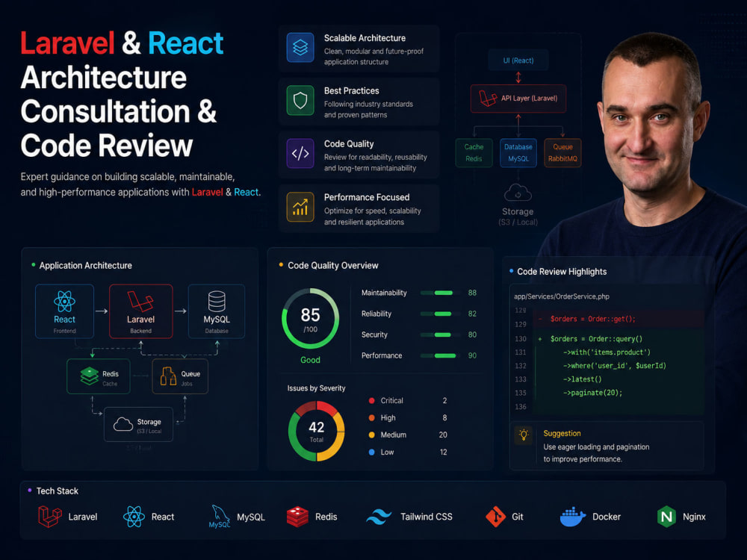Click the red Critical legend dot
This screenshot has height=560, width=747.
pyautogui.click(x=371, y=400)
